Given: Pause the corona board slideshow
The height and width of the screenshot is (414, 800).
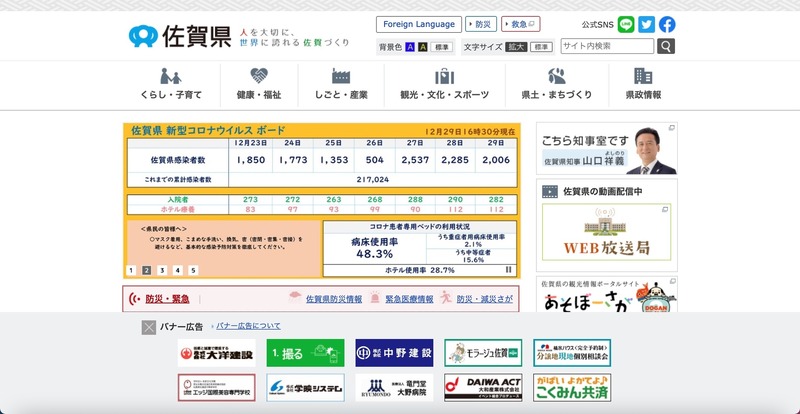Looking at the screenshot, I should (x=508, y=270).
